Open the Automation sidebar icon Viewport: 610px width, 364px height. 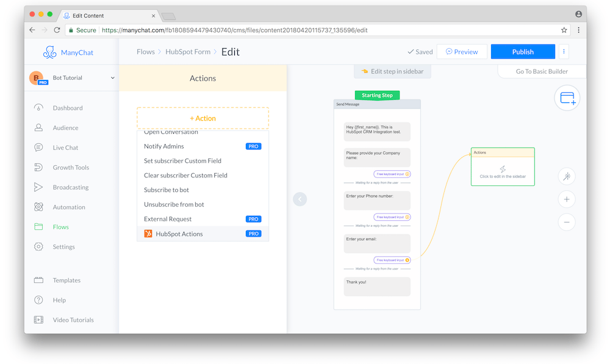click(x=38, y=207)
